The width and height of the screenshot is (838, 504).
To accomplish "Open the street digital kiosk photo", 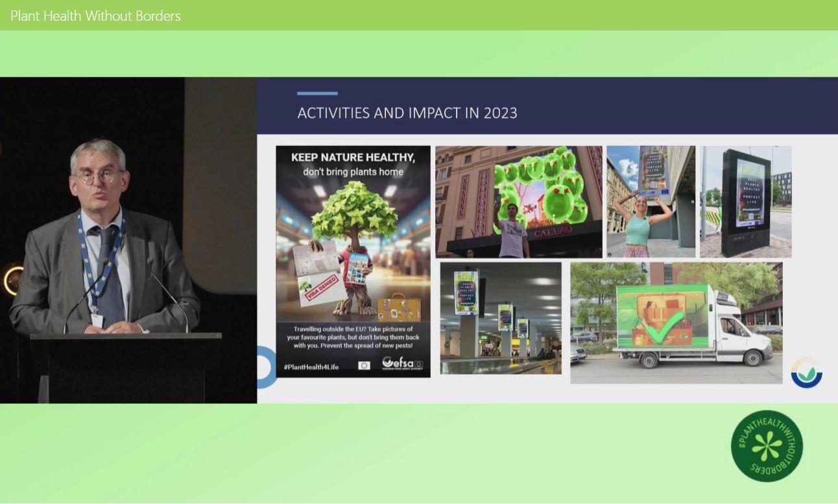I will tap(745, 202).
